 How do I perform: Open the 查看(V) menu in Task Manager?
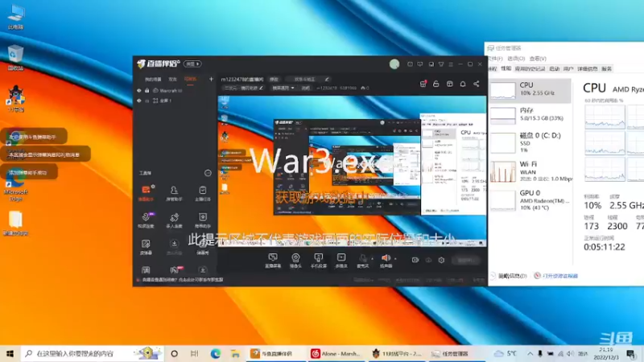click(538, 59)
